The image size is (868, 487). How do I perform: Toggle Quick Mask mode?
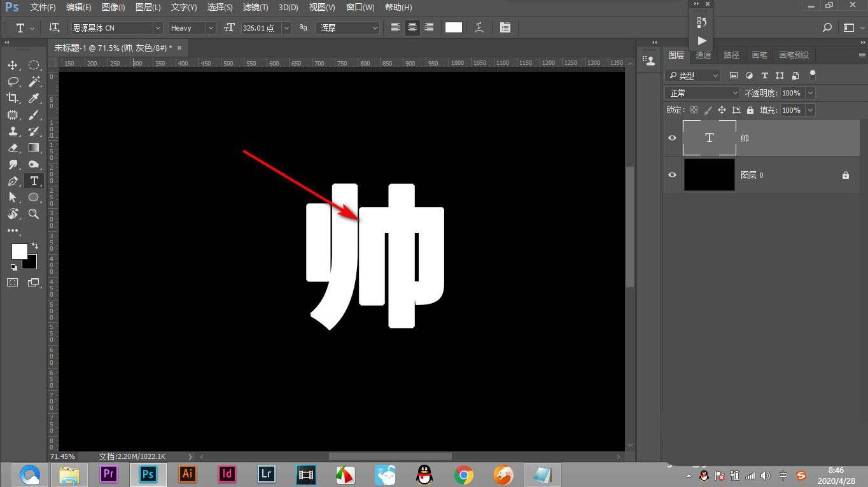tap(13, 283)
